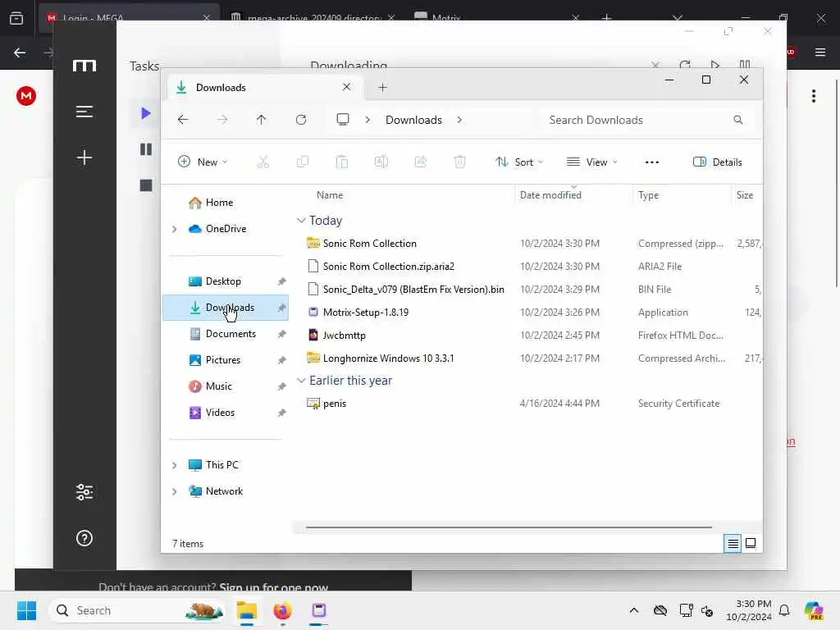The width and height of the screenshot is (840, 630).
Task: Click the horizontal scrollbar in file list
Action: click(x=509, y=527)
